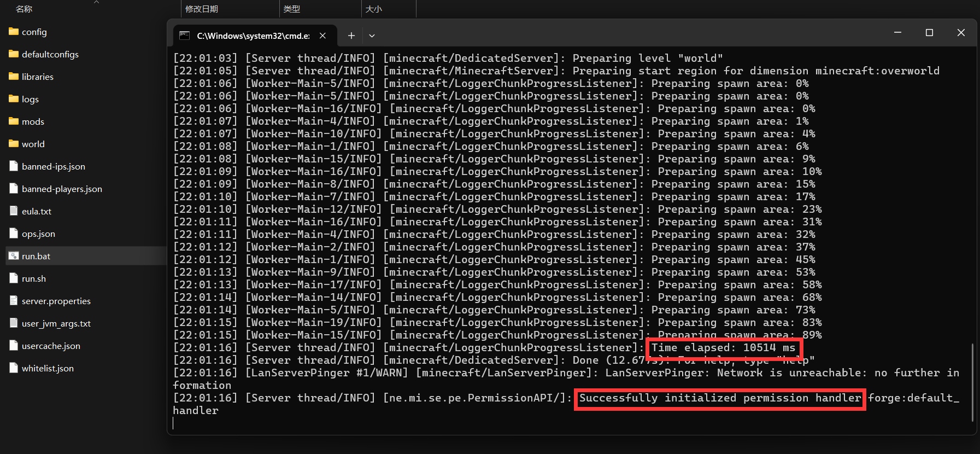This screenshot has height=454, width=980.
Task: Click the usercache.json file icon
Action: 14,346
